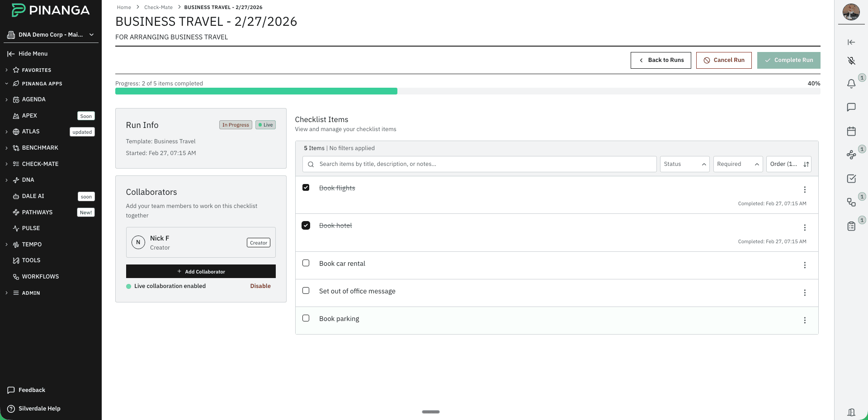Uncheck the Book flights checkbox
This screenshot has width=868, height=420.
coord(306,187)
